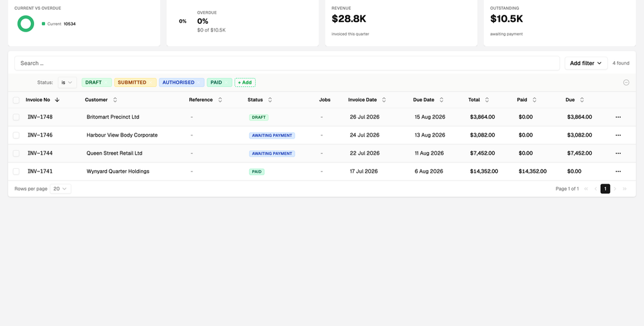
Task: Sort by Reference column sort icon
Action: 220,100
